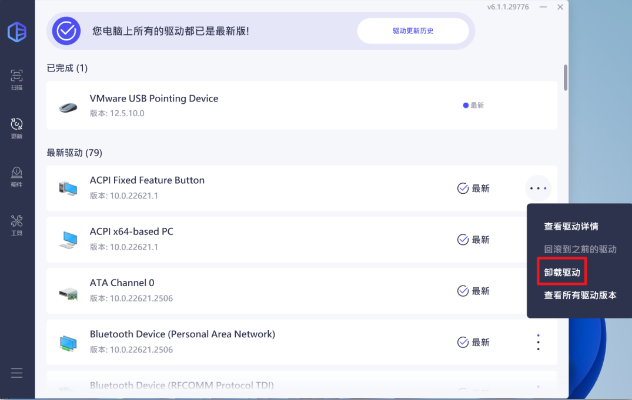The width and height of the screenshot is (632, 400).
Task: Click version 12.5.10.0 under VMware device
Action: click(x=117, y=113)
